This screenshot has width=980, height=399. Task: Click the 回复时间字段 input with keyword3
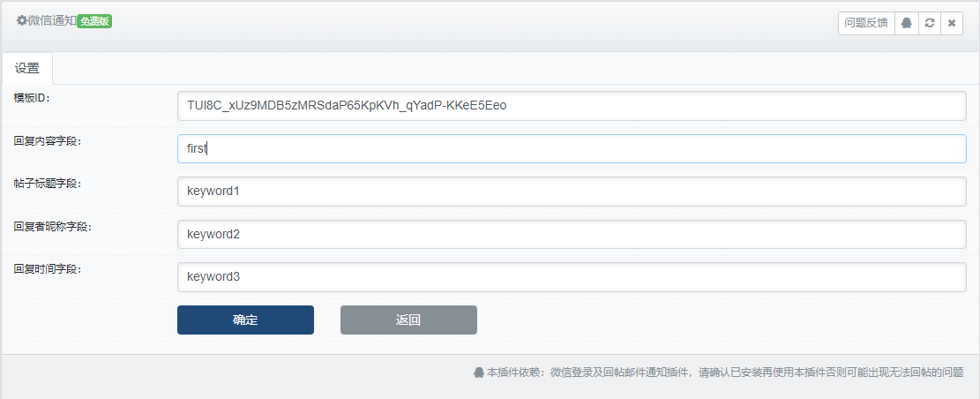[x=572, y=276]
